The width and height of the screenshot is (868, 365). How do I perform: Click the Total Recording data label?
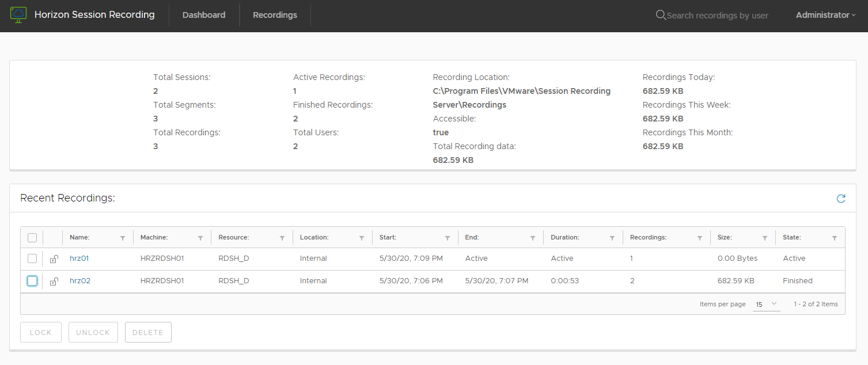click(x=475, y=146)
